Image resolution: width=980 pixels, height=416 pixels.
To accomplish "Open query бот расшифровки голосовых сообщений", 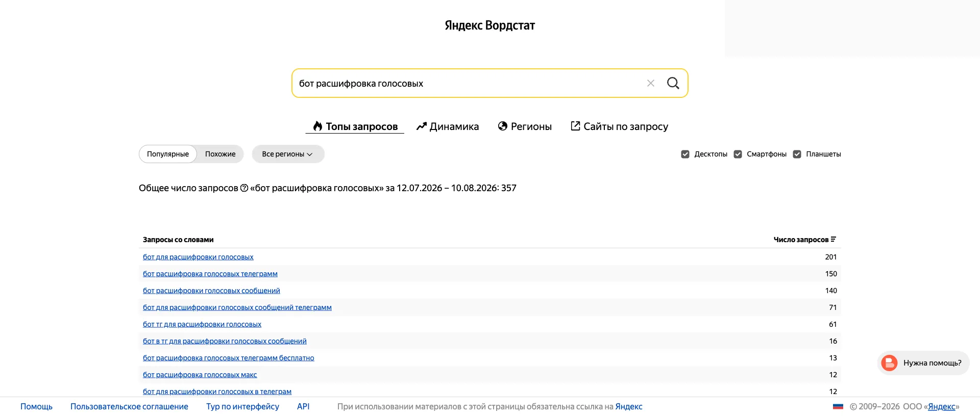I will (x=211, y=291).
